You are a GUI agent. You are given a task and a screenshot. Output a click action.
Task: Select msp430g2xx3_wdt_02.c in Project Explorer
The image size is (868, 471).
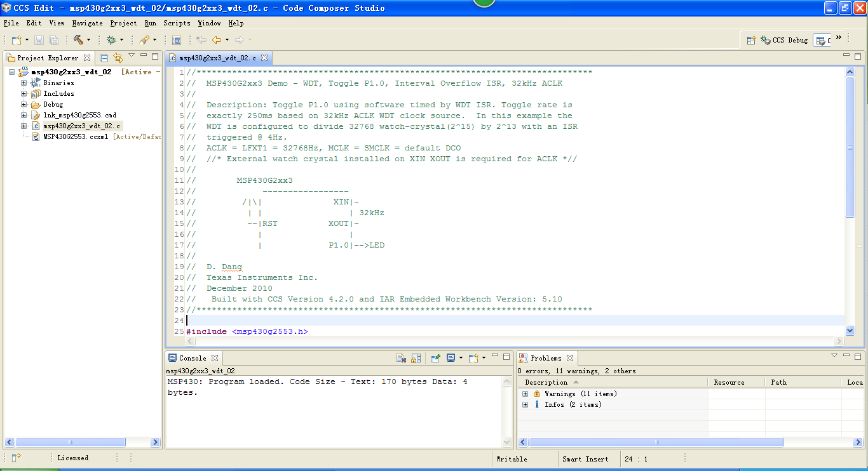[x=81, y=126]
